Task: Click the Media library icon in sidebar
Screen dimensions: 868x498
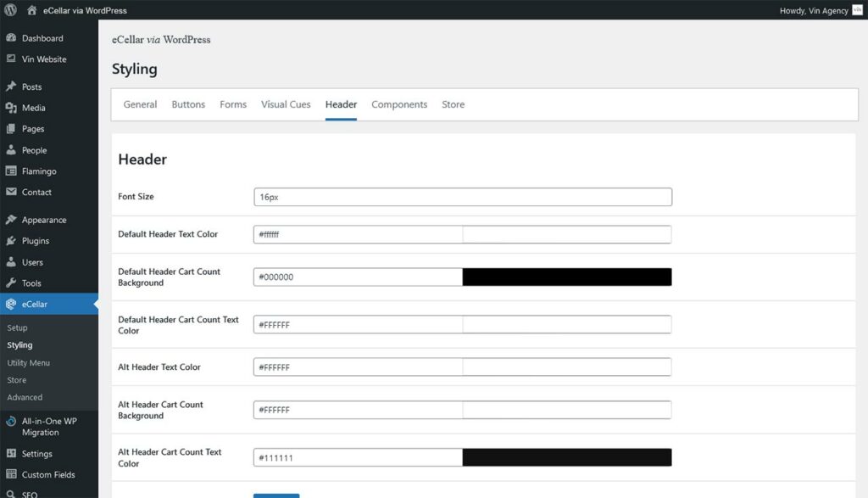Action: pos(12,108)
